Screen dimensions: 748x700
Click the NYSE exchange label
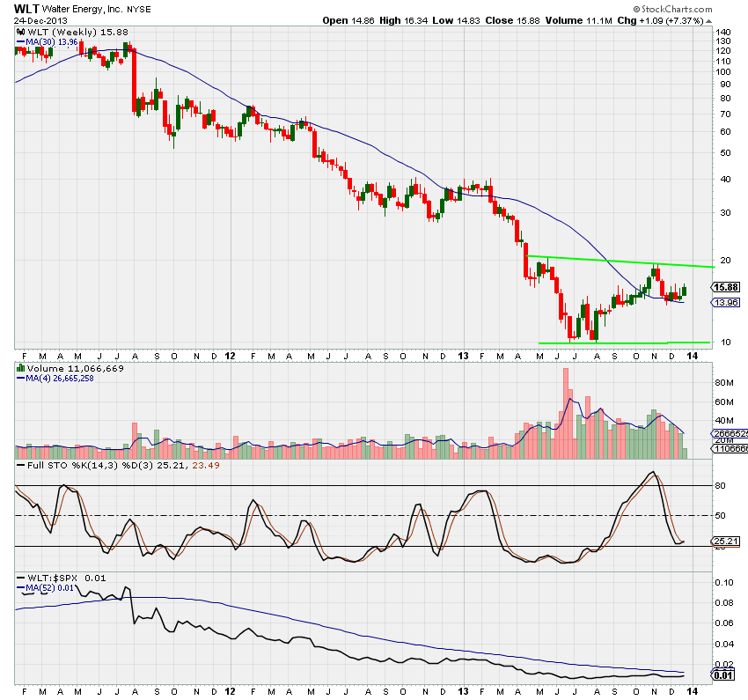click(139, 10)
